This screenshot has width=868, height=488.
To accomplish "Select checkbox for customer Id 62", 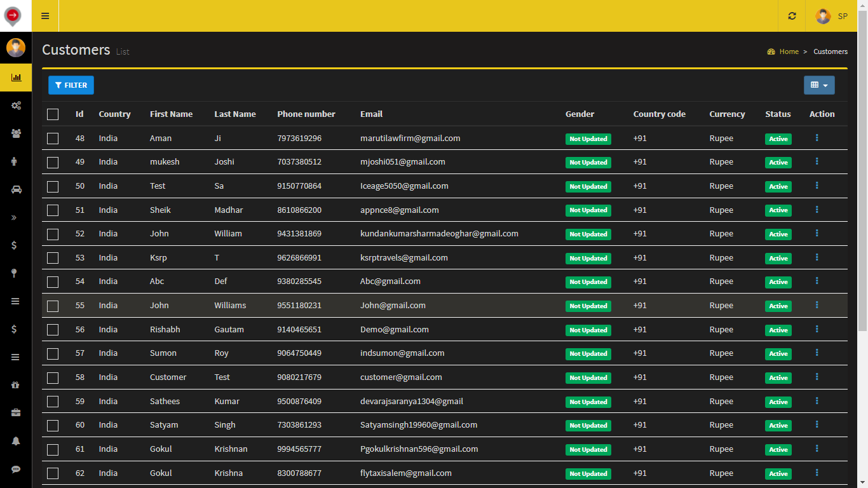I will point(53,473).
